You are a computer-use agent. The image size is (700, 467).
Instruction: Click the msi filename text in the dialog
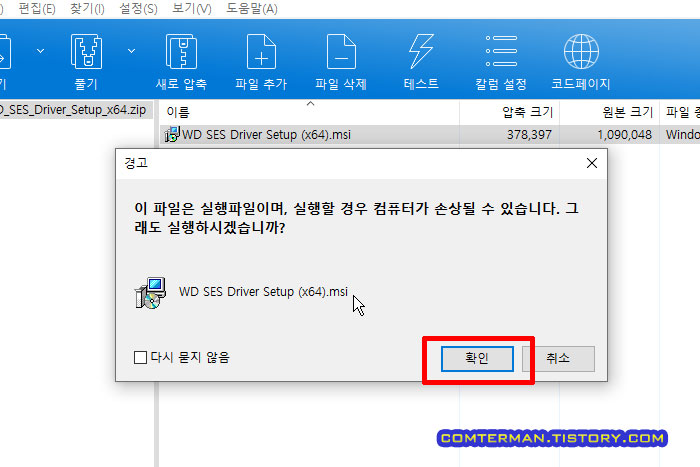tap(263, 292)
